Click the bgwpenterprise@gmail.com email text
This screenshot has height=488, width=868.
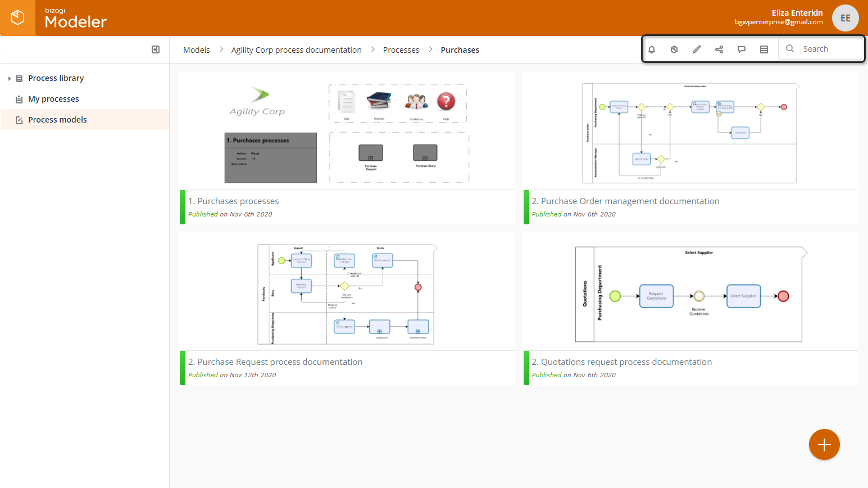coord(779,22)
